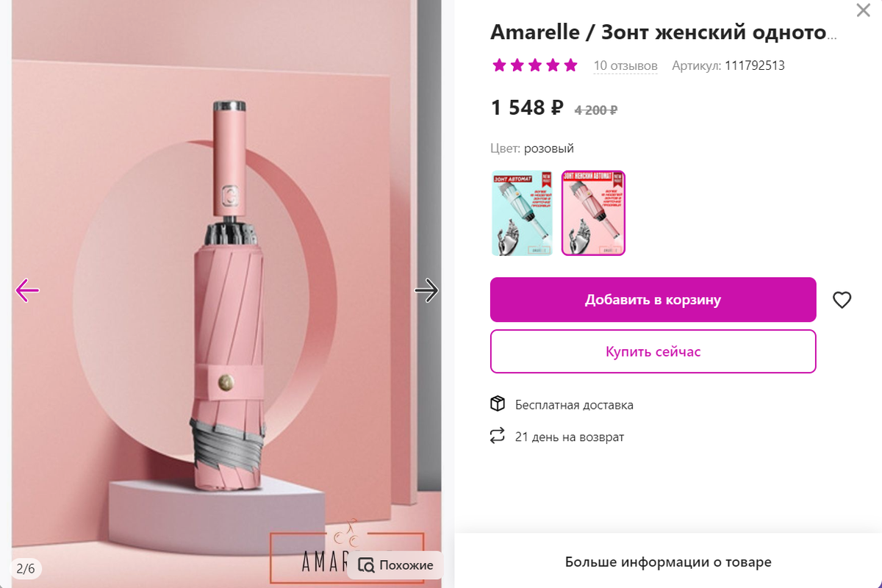This screenshot has width=882, height=588.
Task: Click the image search icon in Похожие
Action: [366, 565]
